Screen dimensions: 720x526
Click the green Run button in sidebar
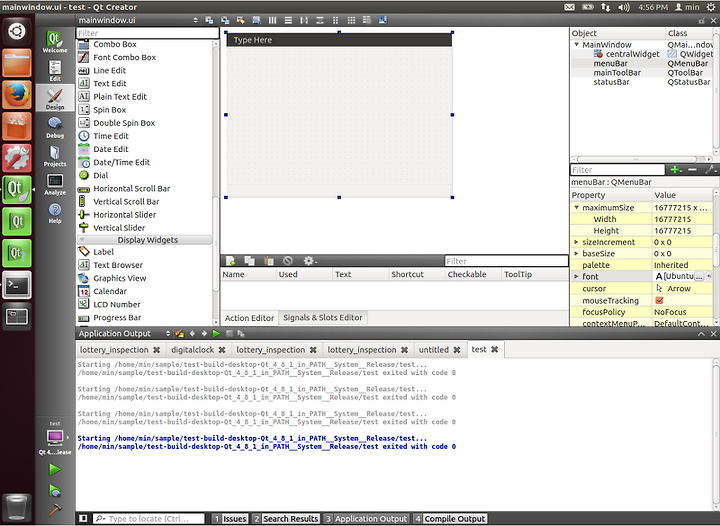[55, 469]
